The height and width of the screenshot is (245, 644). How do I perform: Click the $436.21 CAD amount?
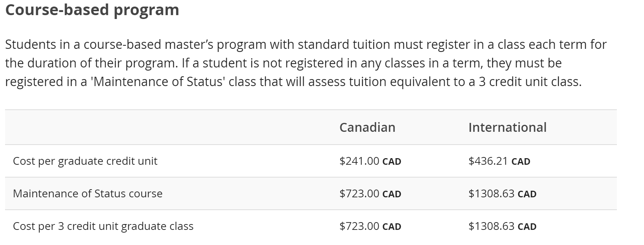click(499, 161)
